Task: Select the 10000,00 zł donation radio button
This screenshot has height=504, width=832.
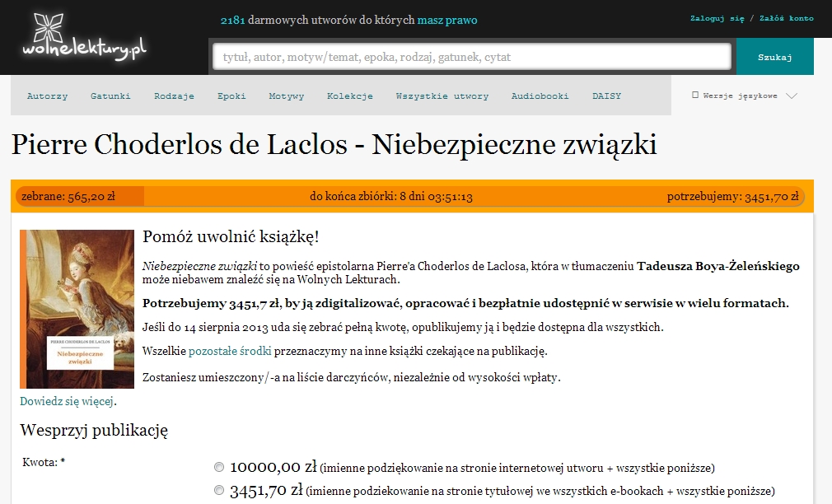Action: 218,467
